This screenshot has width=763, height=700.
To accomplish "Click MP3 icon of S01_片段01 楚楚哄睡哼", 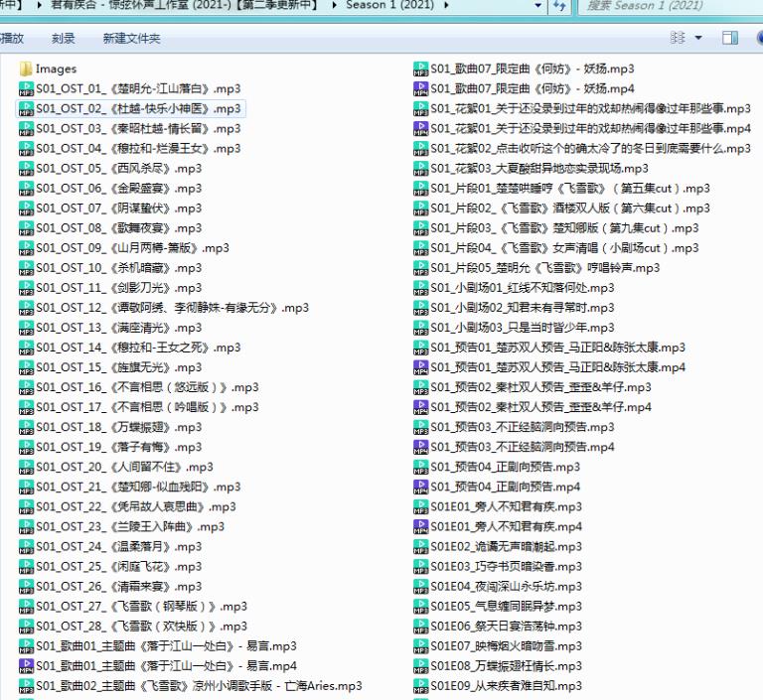I will tap(420, 189).
